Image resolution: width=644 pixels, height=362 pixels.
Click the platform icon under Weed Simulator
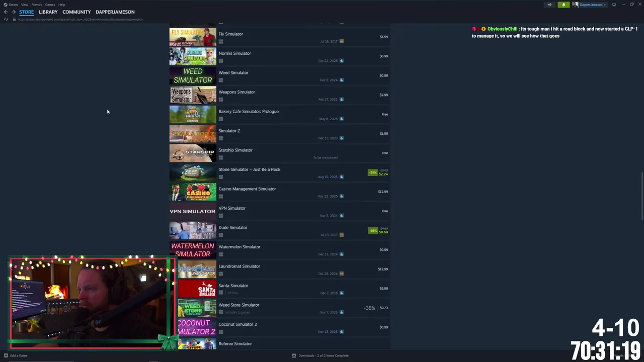click(221, 80)
